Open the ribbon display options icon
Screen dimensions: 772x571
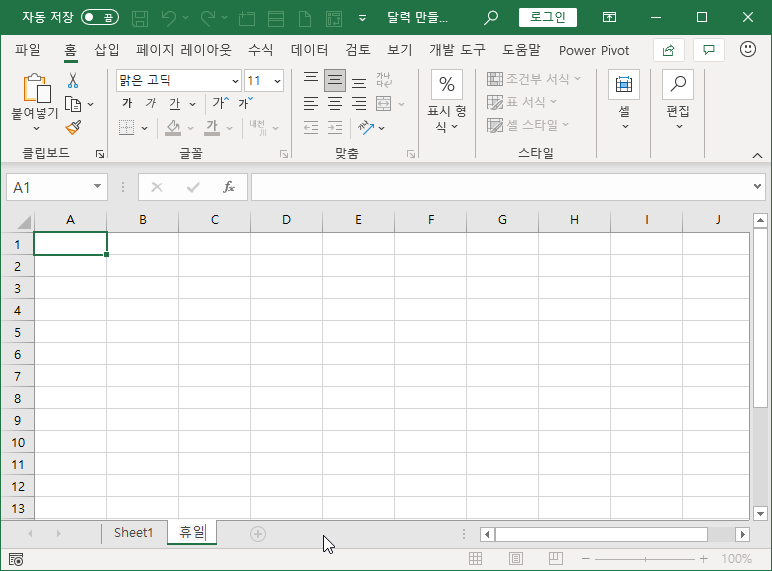610,18
